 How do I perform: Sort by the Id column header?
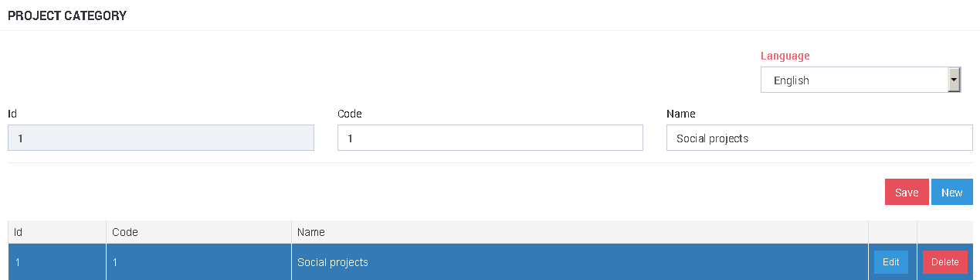click(x=57, y=232)
